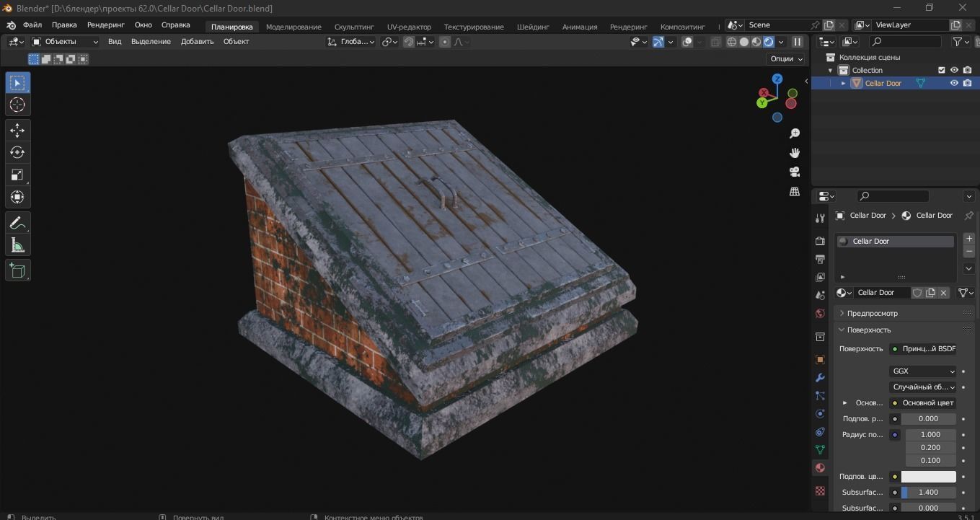Hide Collection via eye icon in outliner
The image size is (980, 520).
[954, 70]
